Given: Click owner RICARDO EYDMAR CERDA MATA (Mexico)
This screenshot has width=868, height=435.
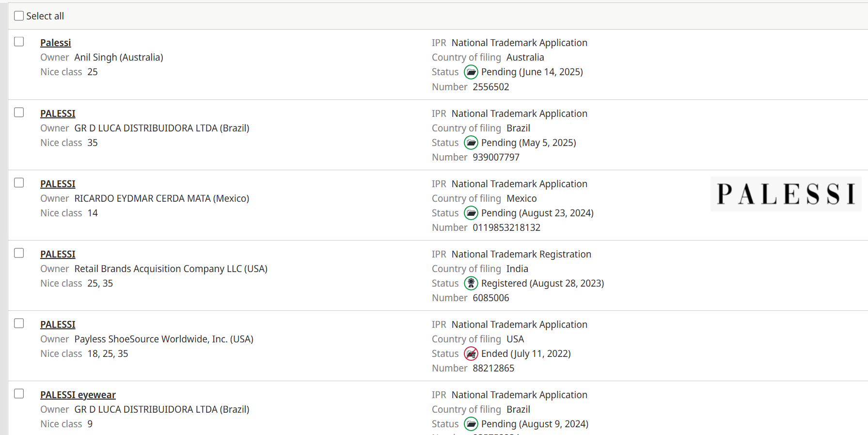Looking at the screenshot, I should tap(162, 198).
